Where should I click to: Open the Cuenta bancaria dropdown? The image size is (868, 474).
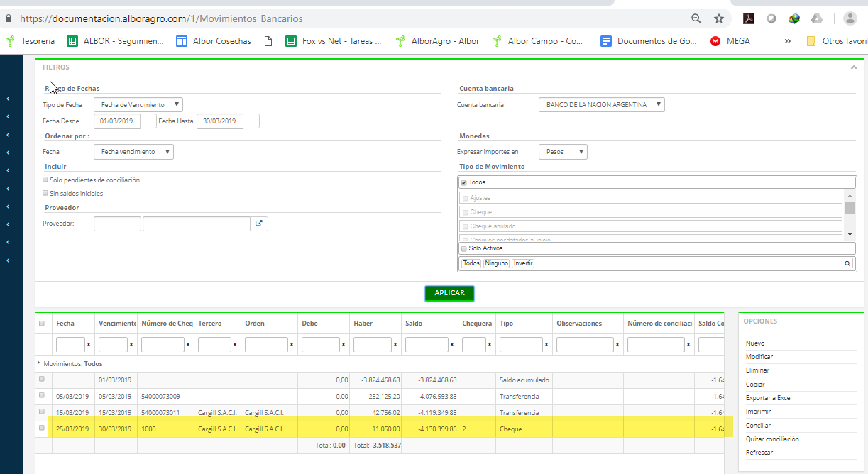coord(602,105)
